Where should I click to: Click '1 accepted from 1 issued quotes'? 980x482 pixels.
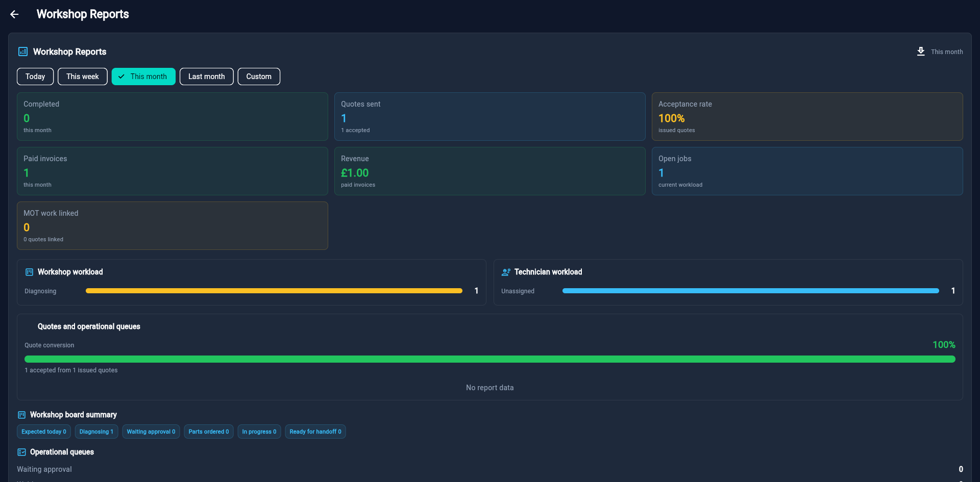pyautogui.click(x=71, y=370)
